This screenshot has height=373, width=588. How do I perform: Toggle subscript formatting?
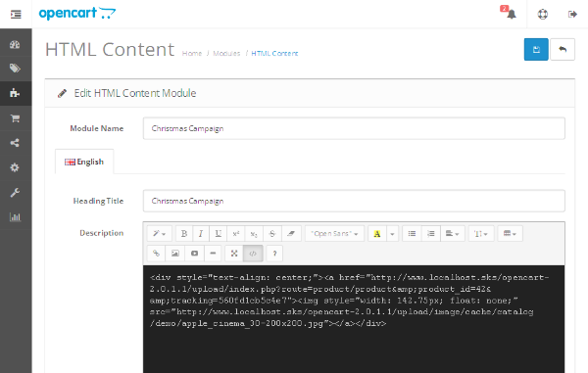pos(254,234)
